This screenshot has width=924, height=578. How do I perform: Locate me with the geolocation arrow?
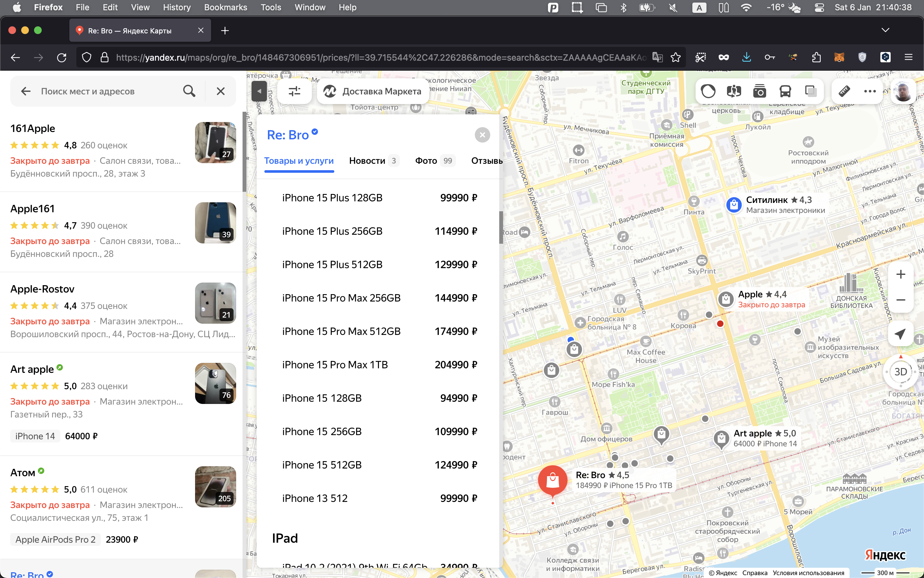(x=901, y=334)
